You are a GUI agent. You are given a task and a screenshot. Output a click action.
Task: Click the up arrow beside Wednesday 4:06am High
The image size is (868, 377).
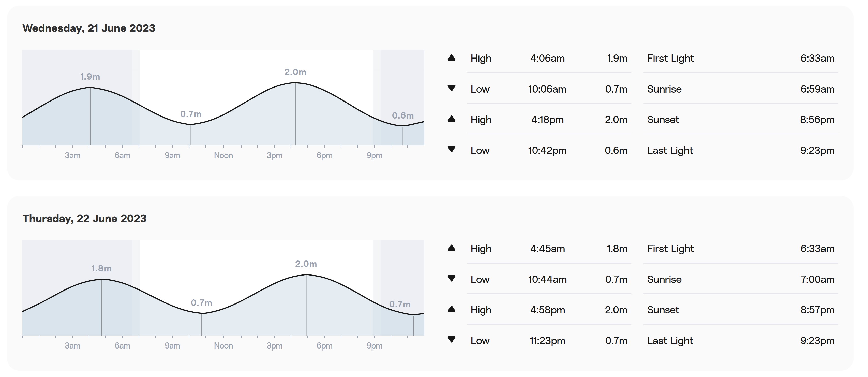coord(452,58)
